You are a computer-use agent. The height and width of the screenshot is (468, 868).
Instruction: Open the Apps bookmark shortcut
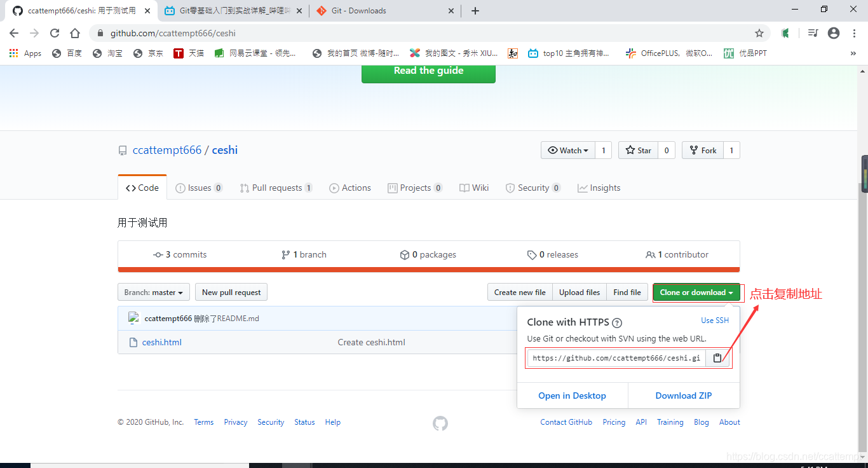click(25, 53)
